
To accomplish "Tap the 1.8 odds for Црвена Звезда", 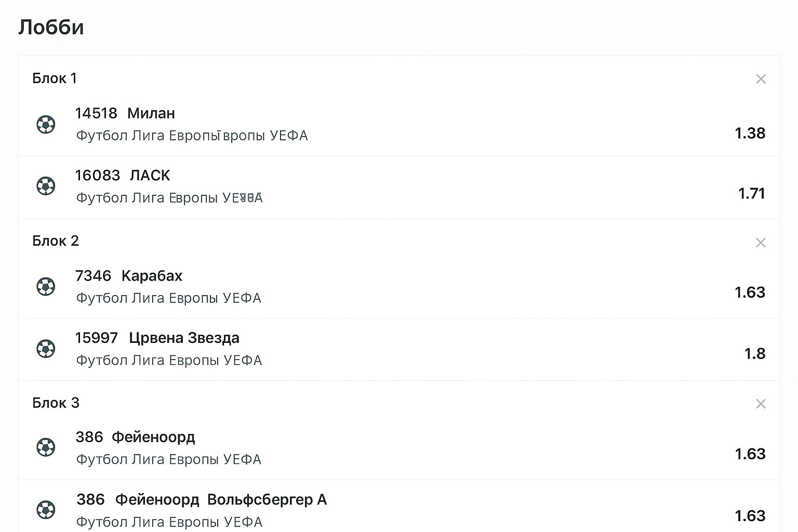I will [754, 354].
